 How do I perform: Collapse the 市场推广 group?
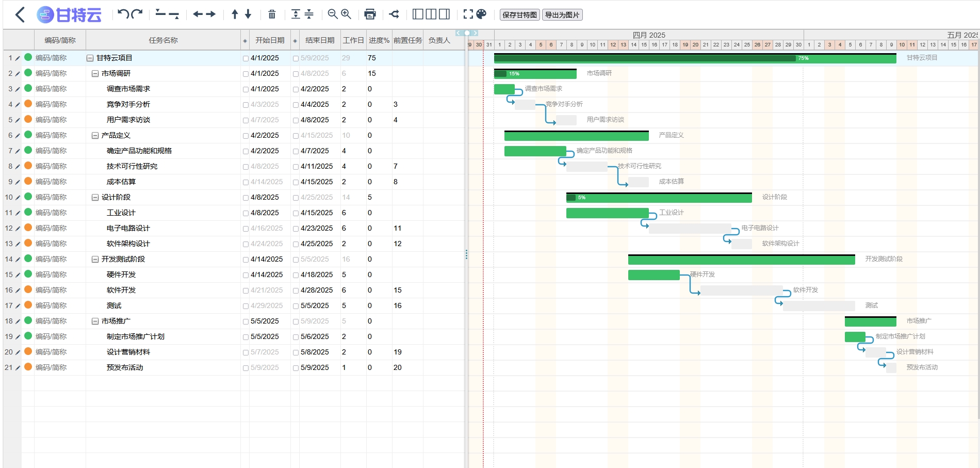tap(95, 321)
